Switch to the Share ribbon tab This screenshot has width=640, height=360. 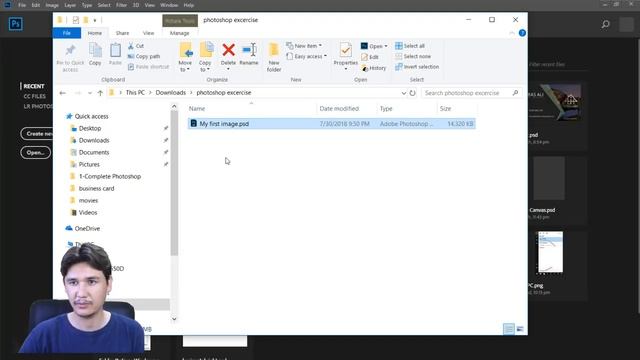point(122,33)
